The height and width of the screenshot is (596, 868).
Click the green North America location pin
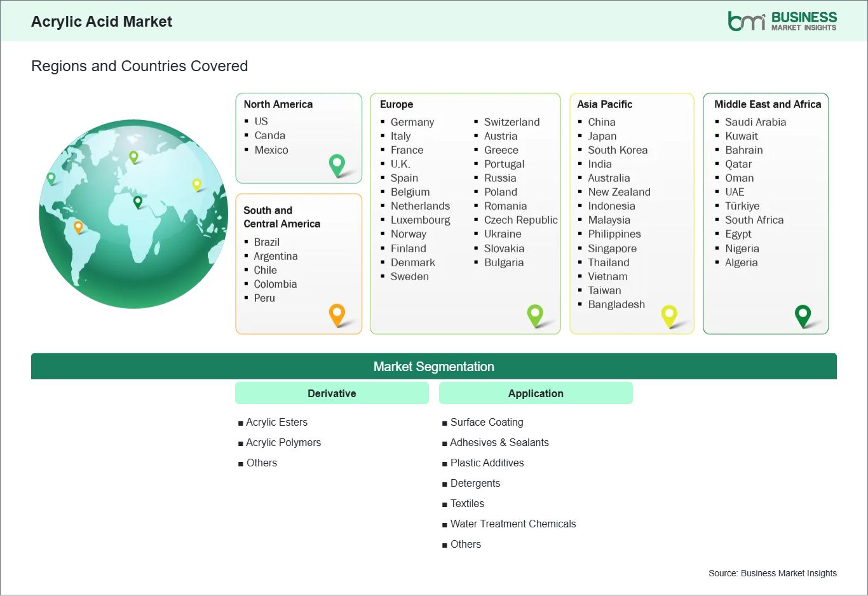point(336,165)
